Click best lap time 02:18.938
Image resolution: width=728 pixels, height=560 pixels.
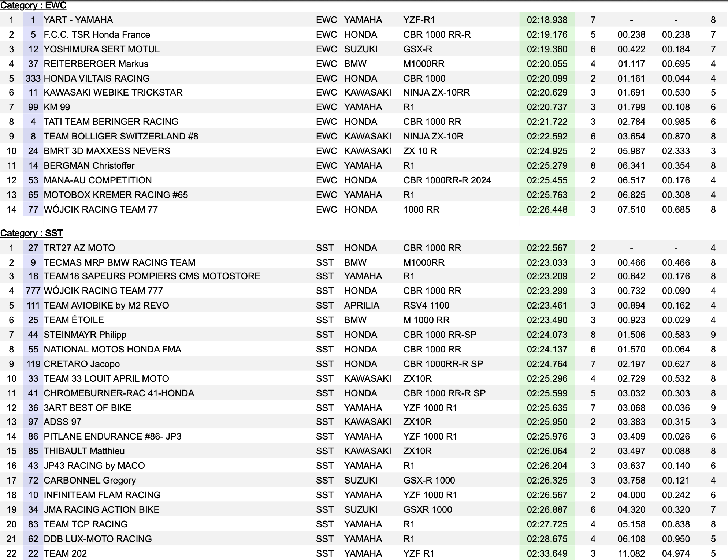tap(547, 20)
